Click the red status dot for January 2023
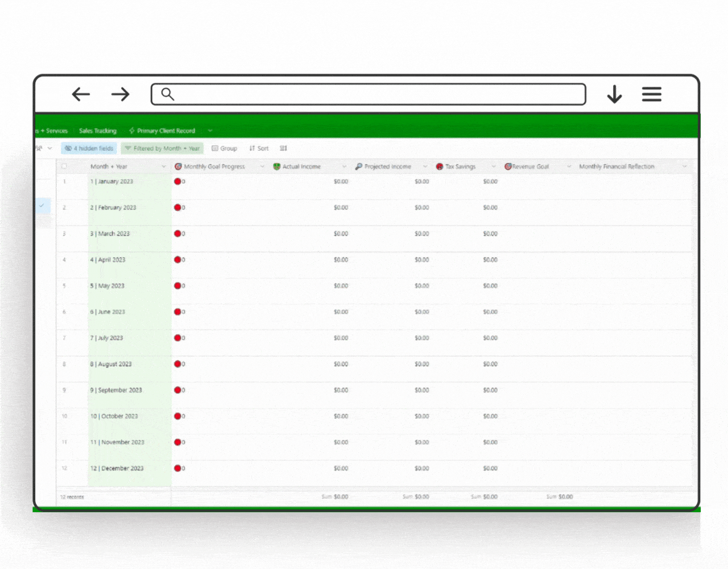The height and width of the screenshot is (569, 728). [x=177, y=182]
